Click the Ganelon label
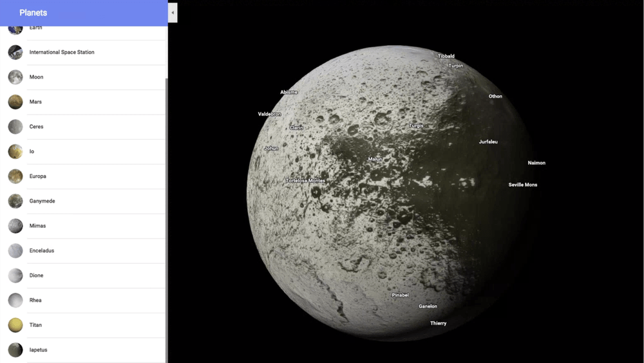Image resolution: width=644 pixels, height=363 pixels. coord(428,306)
